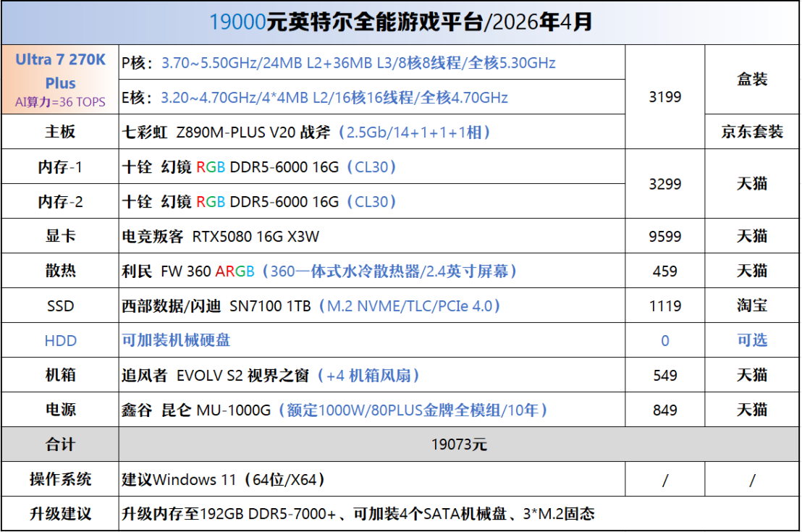Click 天猫 in the memory row
Viewport: 802px width, 532px height.
tap(752, 184)
